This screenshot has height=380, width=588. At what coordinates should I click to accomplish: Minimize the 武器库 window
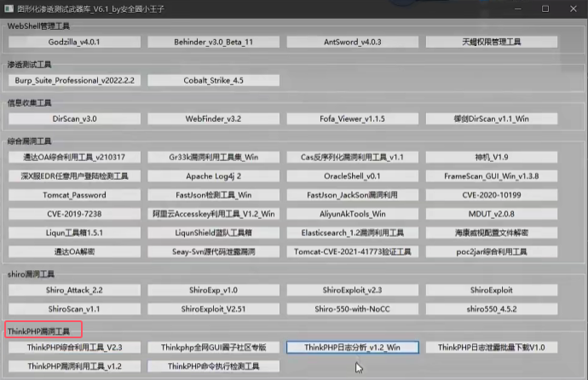tap(518, 9)
